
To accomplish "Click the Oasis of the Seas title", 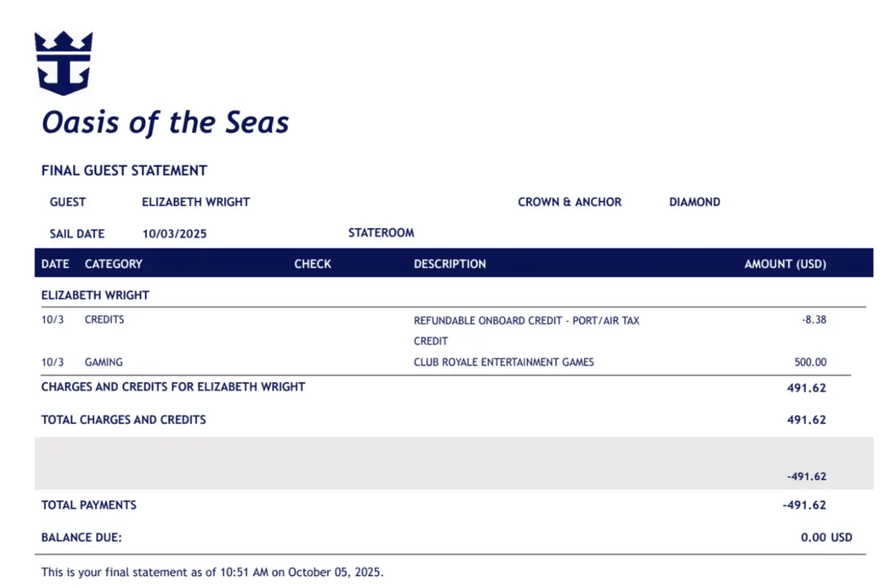I will [x=165, y=122].
